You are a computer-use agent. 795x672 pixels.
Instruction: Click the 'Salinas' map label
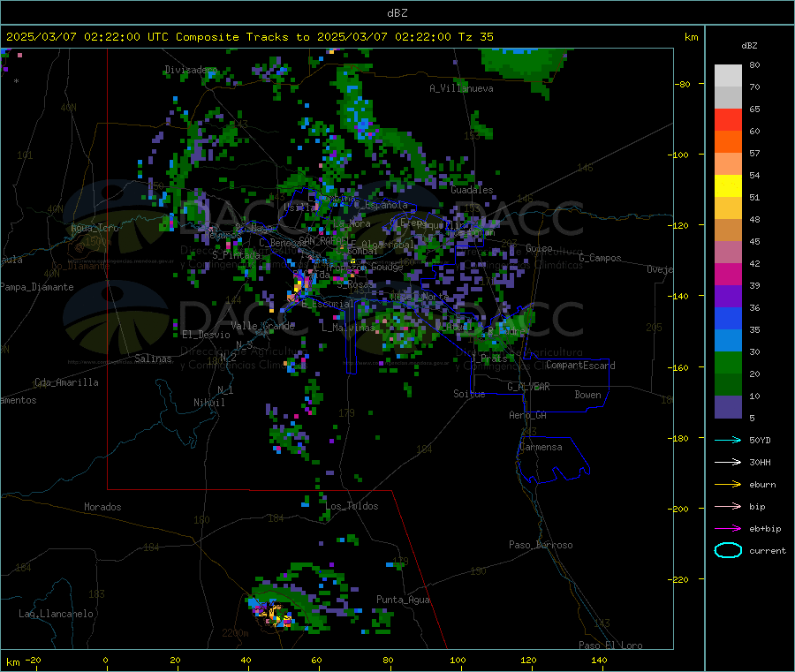(x=153, y=359)
